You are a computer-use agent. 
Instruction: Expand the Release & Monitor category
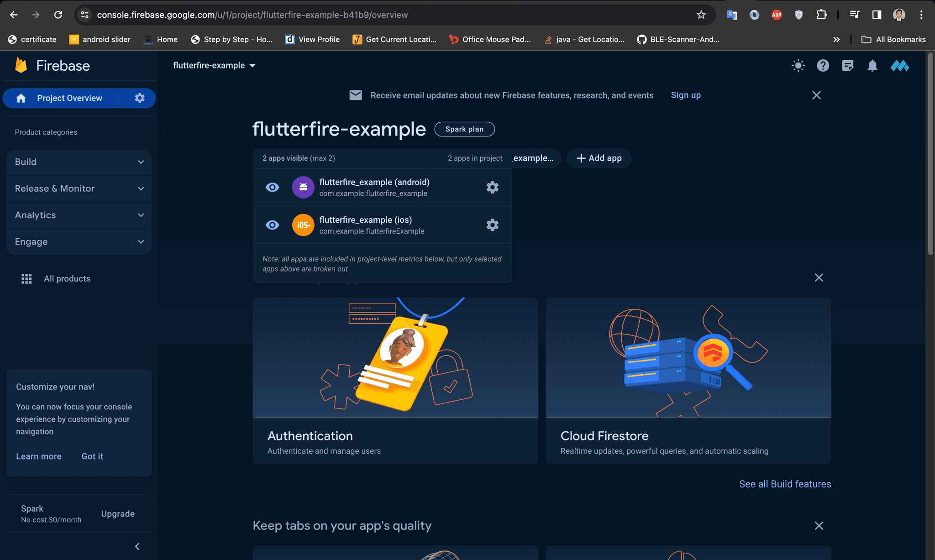pyautogui.click(x=79, y=188)
